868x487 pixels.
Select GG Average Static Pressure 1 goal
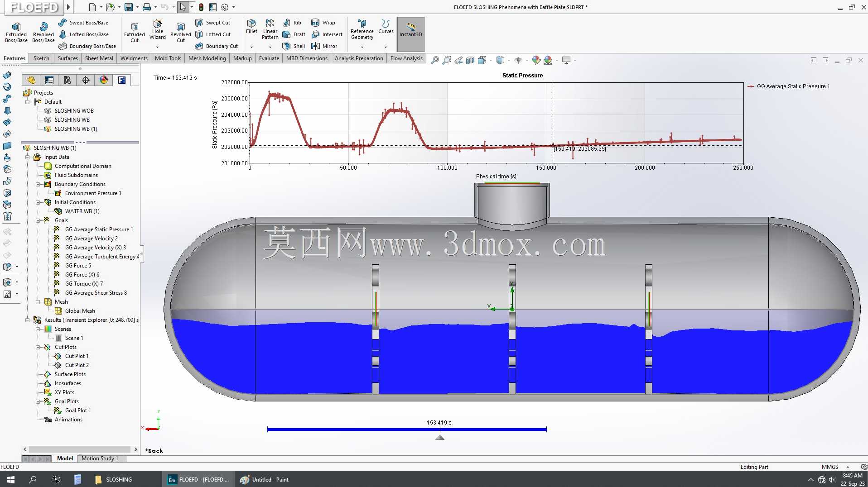coord(99,229)
